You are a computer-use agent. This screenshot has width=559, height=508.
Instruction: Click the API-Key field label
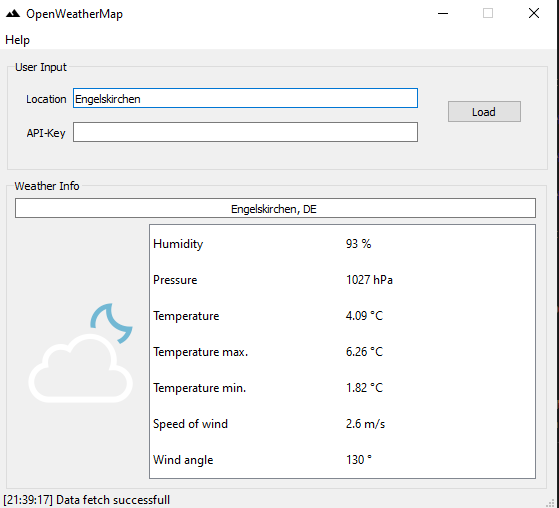46,133
